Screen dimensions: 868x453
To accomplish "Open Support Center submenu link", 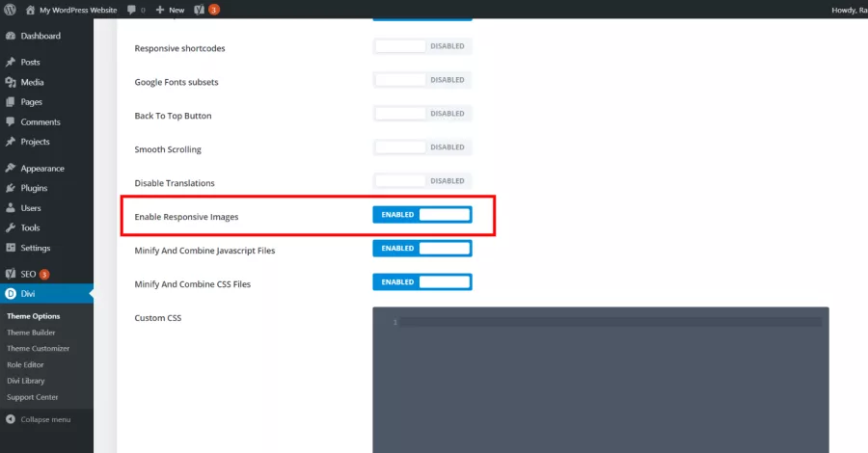I will (x=32, y=397).
